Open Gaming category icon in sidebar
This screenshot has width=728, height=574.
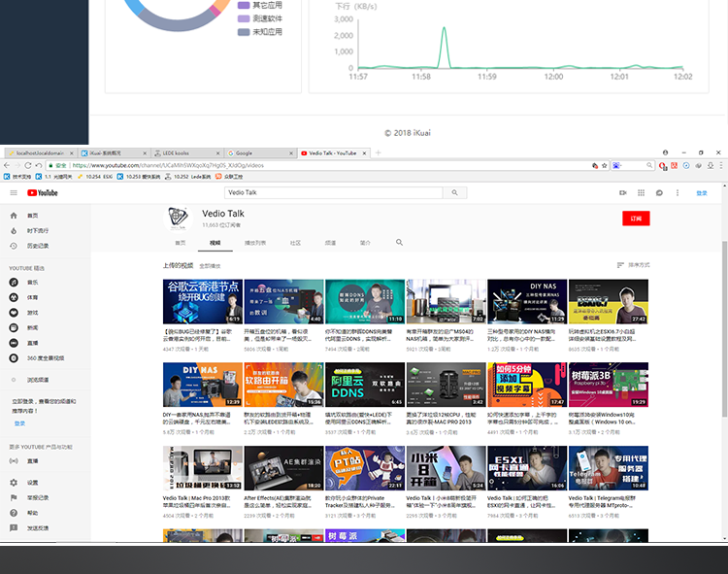(14, 313)
